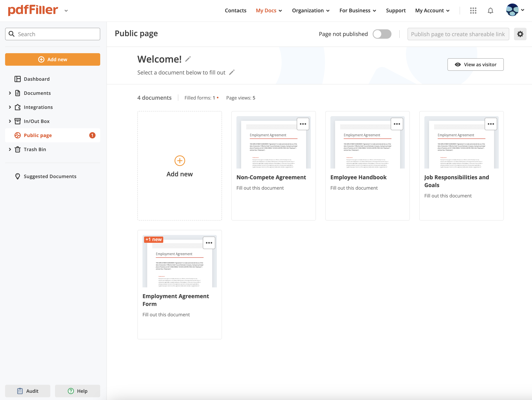The height and width of the screenshot is (400, 532).
Task: Open three-dot menu on Employment Agreement Form
Action: [209, 243]
